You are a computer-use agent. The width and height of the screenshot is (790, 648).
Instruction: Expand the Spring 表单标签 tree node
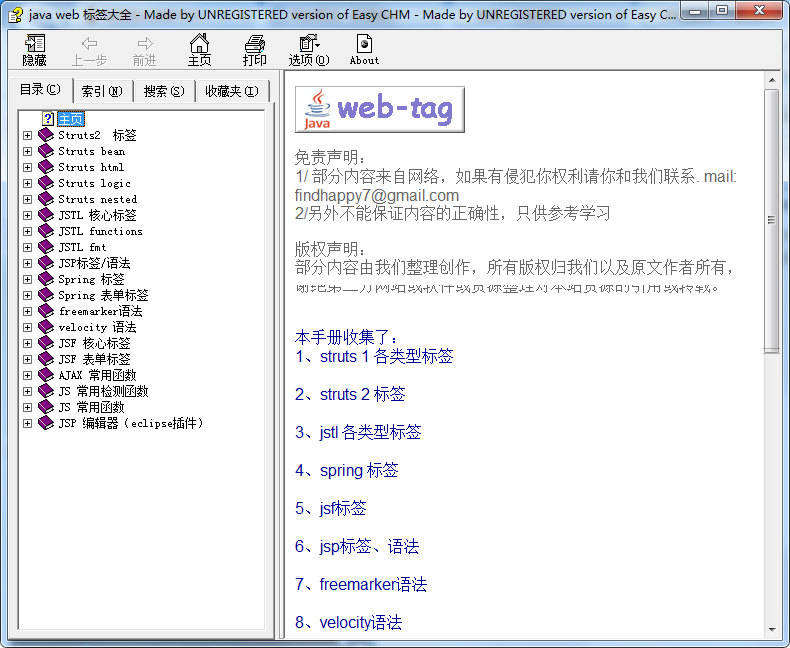pyautogui.click(x=28, y=295)
